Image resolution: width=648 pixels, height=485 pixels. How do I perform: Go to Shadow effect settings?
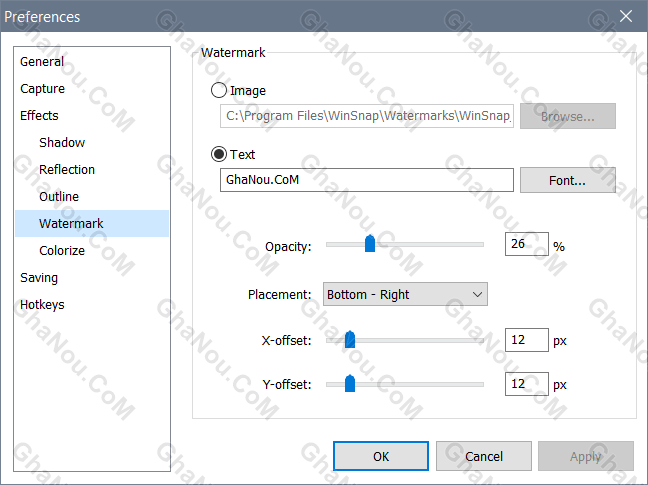[x=92, y=143]
